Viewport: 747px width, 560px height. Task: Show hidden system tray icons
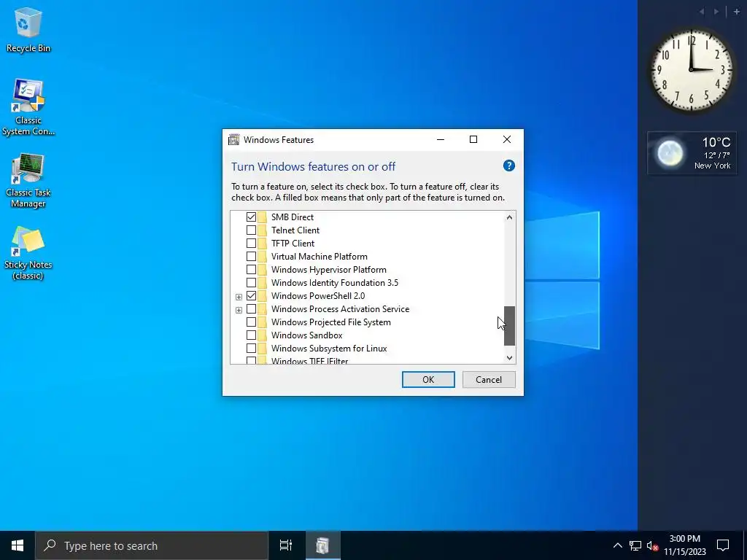[x=617, y=545]
